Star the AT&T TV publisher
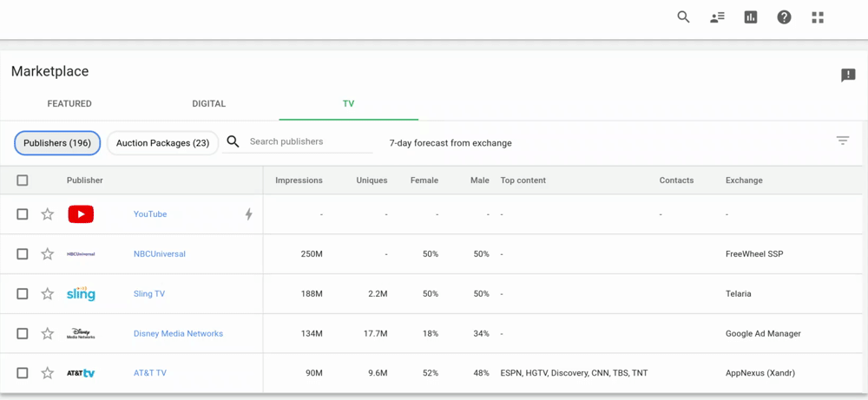This screenshot has height=400, width=868. pyautogui.click(x=48, y=373)
